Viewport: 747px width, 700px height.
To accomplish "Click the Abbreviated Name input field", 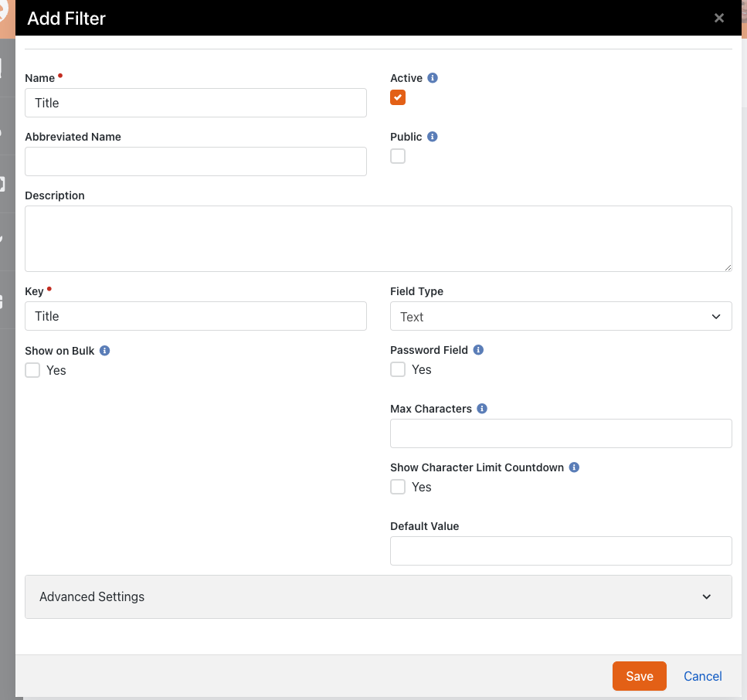I will point(195,161).
